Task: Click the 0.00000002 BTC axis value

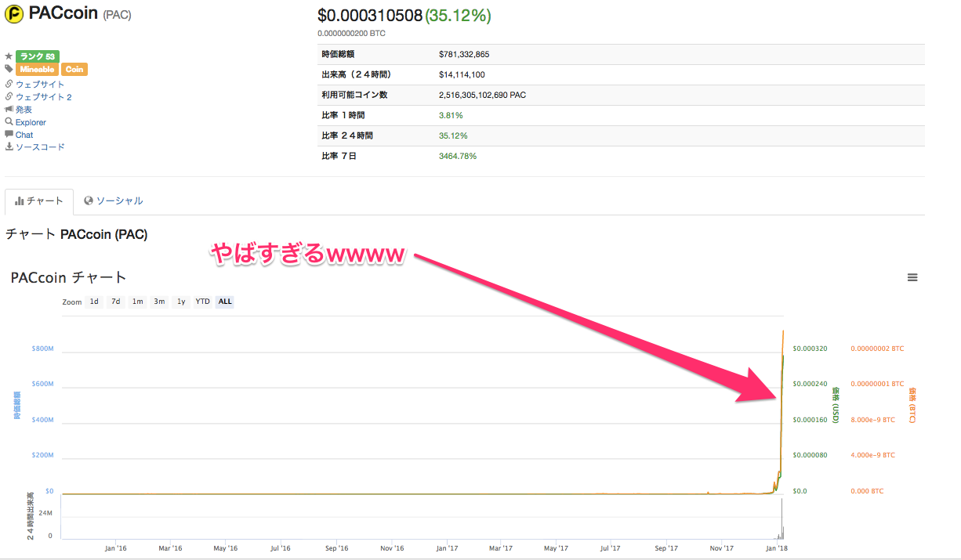Action: pyautogui.click(x=877, y=349)
